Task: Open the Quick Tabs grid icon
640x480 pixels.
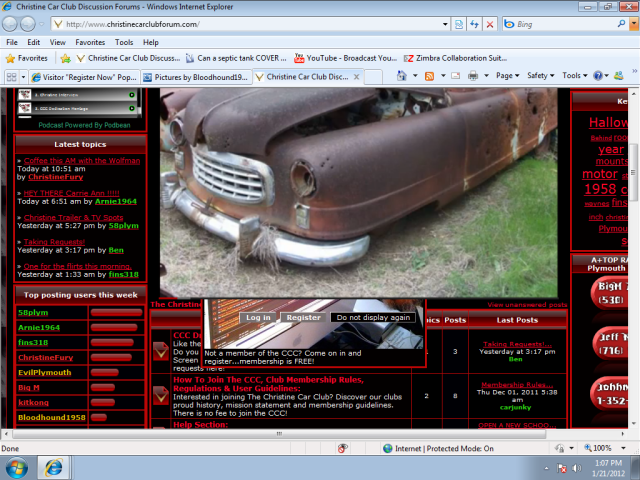Action: click(x=12, y=77)
